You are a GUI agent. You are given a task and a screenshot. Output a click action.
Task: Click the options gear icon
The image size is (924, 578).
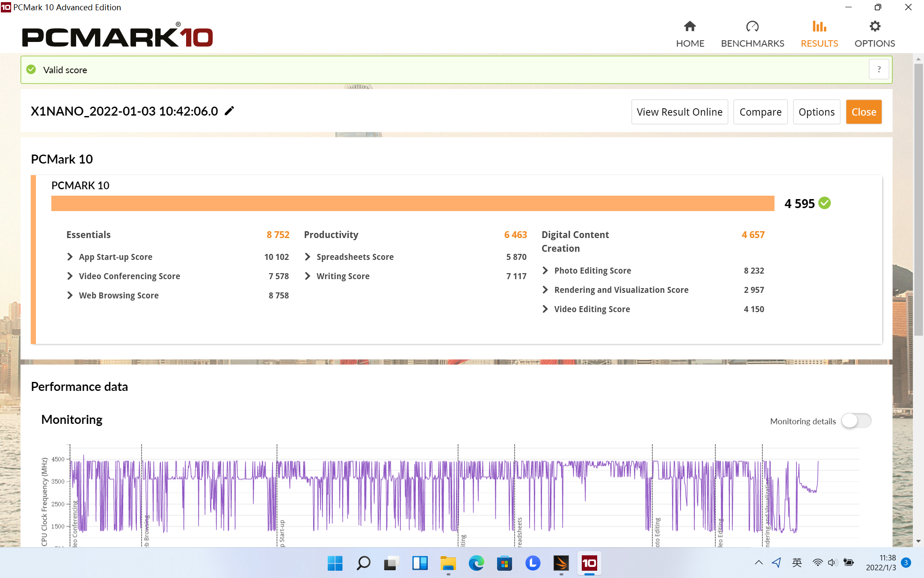coord(875,26)
